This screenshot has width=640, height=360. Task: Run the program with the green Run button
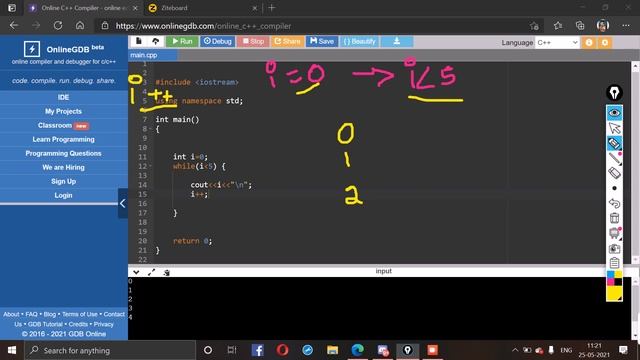click(182, 41)
